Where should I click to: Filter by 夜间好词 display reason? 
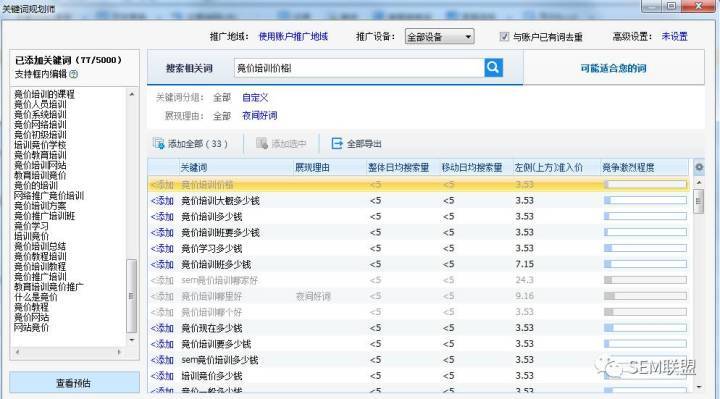(259, 115)
